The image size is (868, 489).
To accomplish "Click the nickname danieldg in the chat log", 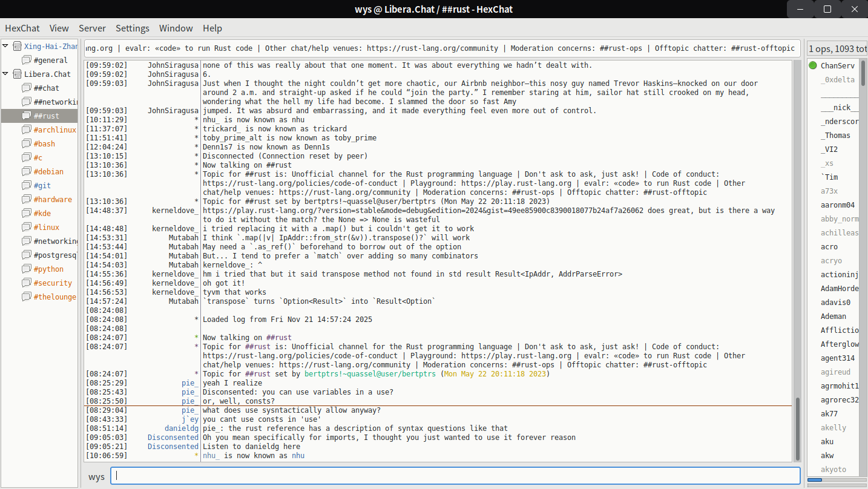I will tap(182, 428).
